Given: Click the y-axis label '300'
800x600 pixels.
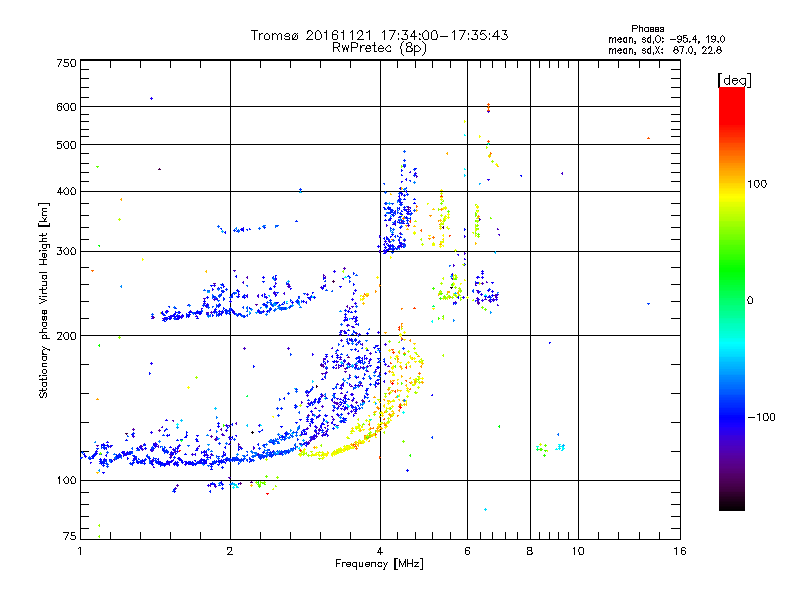Looking at the screenshot, I should tap(66, 252).
